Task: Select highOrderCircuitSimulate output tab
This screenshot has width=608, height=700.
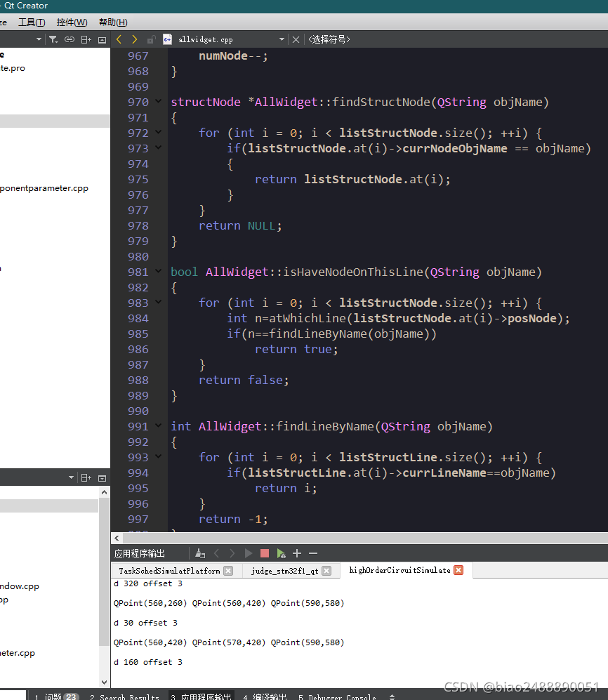Action: coord(399,570)
